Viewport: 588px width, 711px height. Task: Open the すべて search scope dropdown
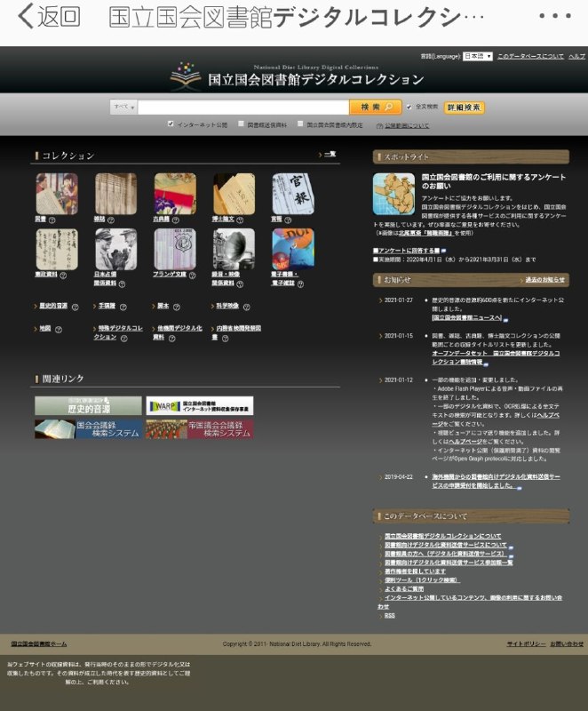(123, 107)
